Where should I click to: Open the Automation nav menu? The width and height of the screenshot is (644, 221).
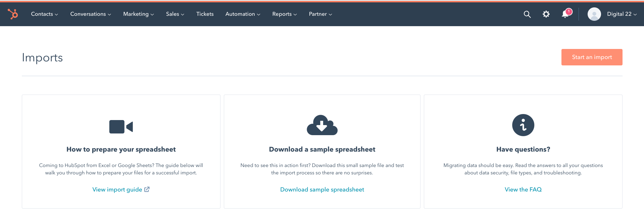[x=243, y=14]
